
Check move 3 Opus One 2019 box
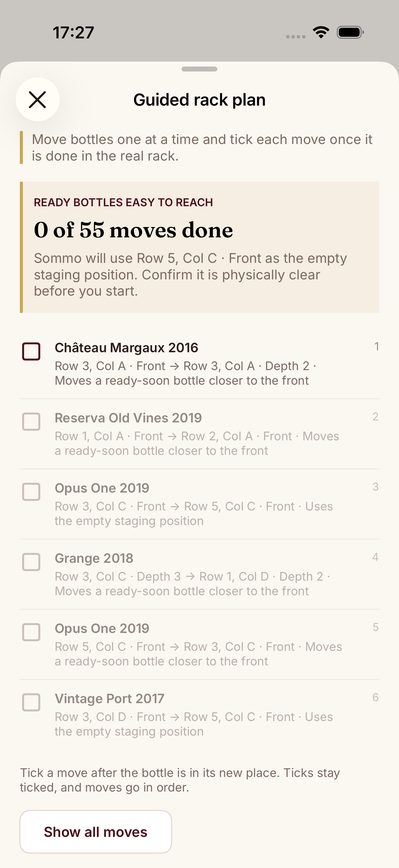[31, 492]
